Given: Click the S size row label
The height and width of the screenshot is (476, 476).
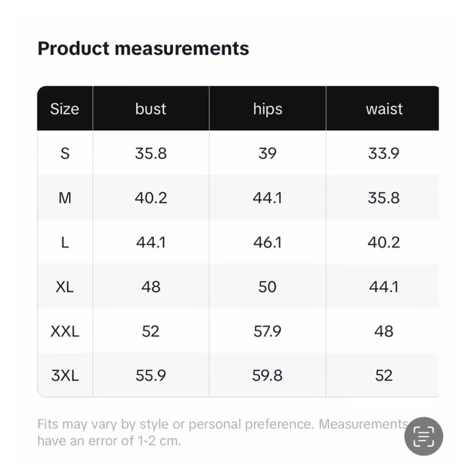Looking at the screenshot, I should (65, 154).
